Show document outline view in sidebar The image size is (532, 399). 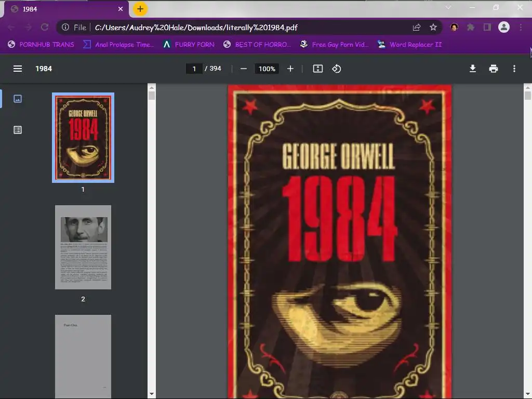(18, 130)
